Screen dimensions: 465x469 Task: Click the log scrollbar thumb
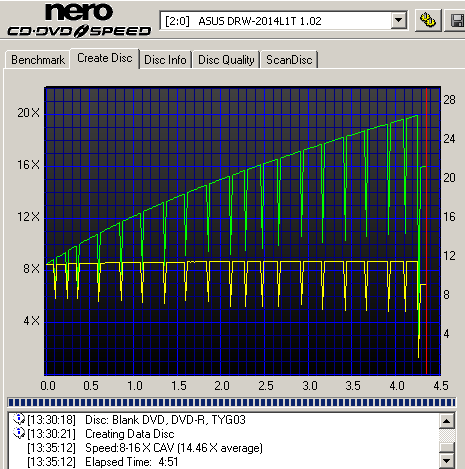click(447, 447)
